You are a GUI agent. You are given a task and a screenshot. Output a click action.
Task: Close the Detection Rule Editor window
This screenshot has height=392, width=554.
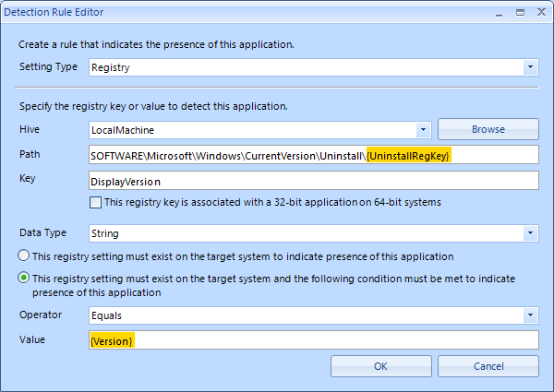click(x=541, y=12)
